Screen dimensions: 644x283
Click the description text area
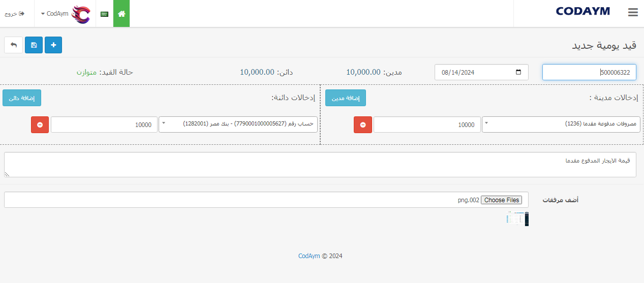click(x=320, y=165)
